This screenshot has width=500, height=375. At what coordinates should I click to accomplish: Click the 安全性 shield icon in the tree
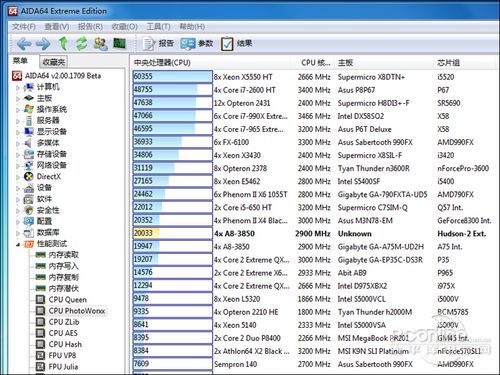29,210
